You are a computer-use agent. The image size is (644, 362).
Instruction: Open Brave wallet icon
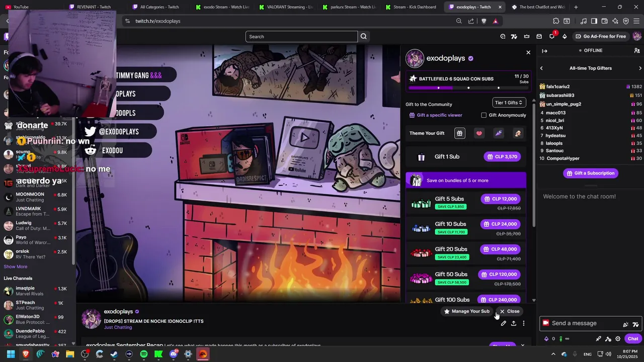point(604,21)
